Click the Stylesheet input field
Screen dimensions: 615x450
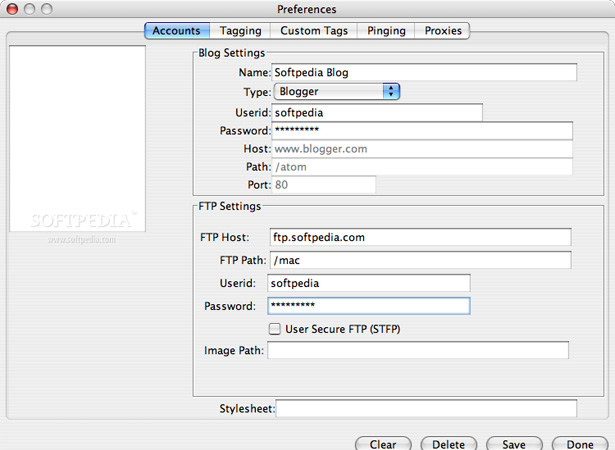click(x=426, y=408)
